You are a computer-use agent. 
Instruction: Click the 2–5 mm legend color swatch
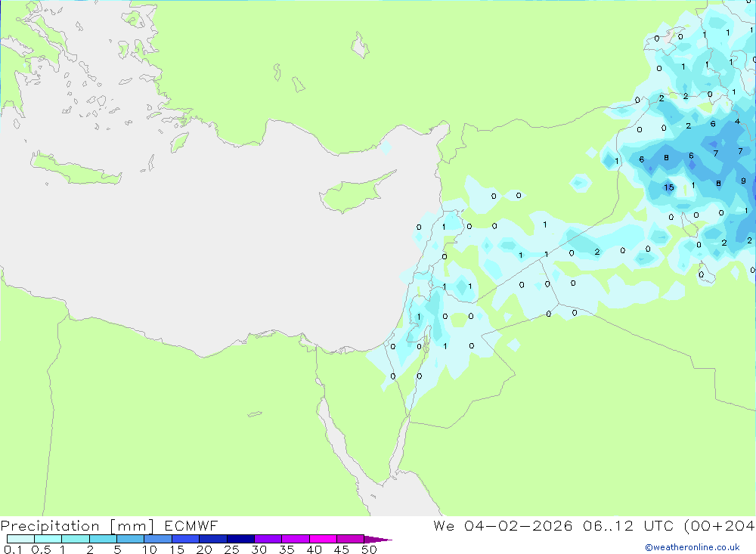pos(103,539)
